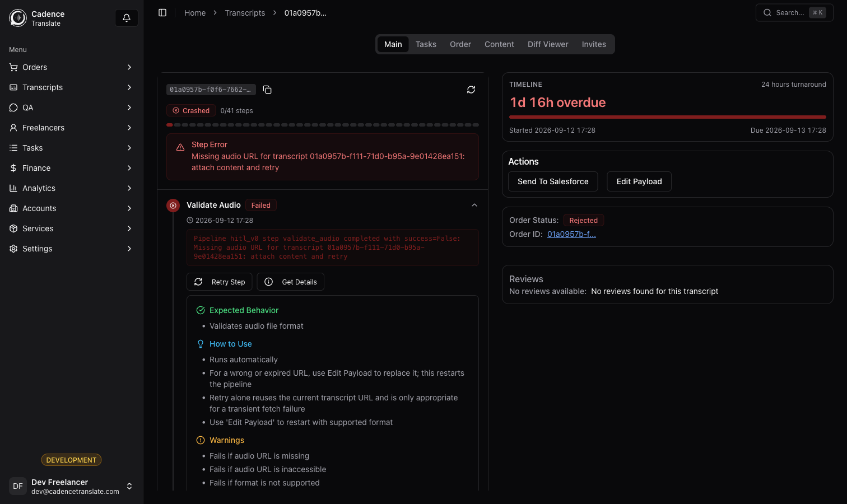Expand the Settings menu chevron

click(129, 249)
